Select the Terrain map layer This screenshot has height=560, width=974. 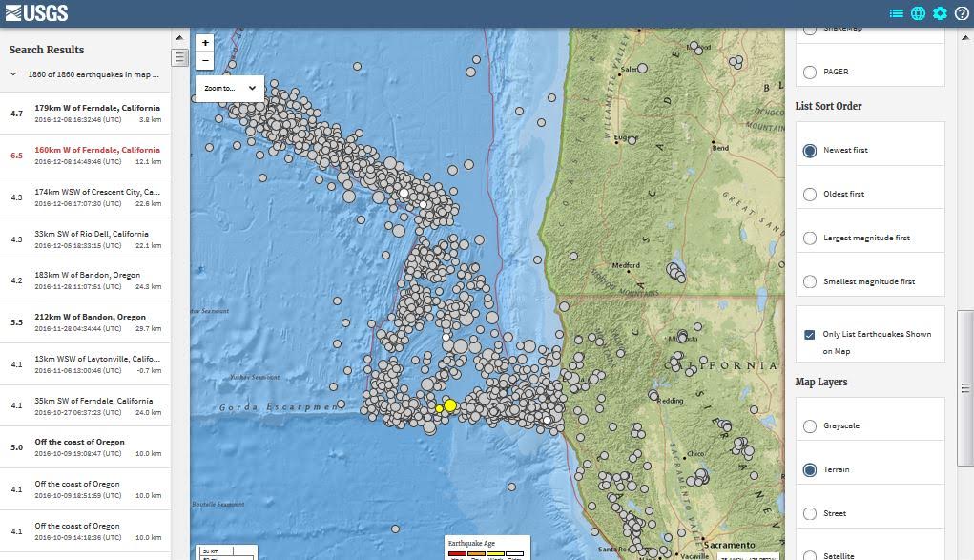click(809, 470)
